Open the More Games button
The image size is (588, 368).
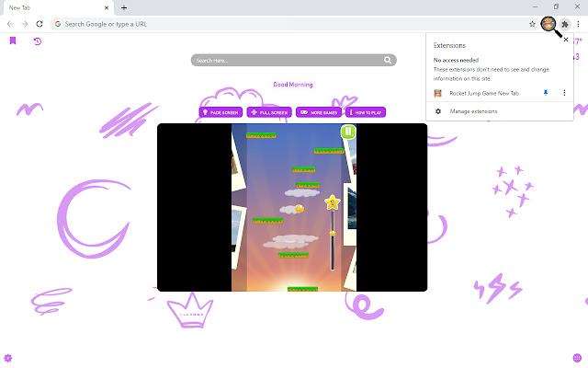click(319, 112)
